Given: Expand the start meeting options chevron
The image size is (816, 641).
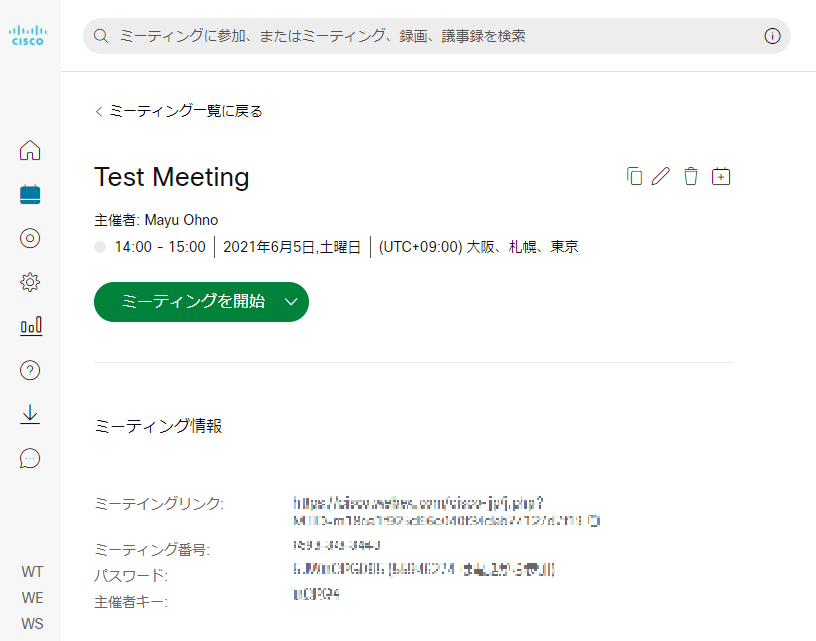Looking at the screenshot, I should pyautogui.click(x=290, y=301).
